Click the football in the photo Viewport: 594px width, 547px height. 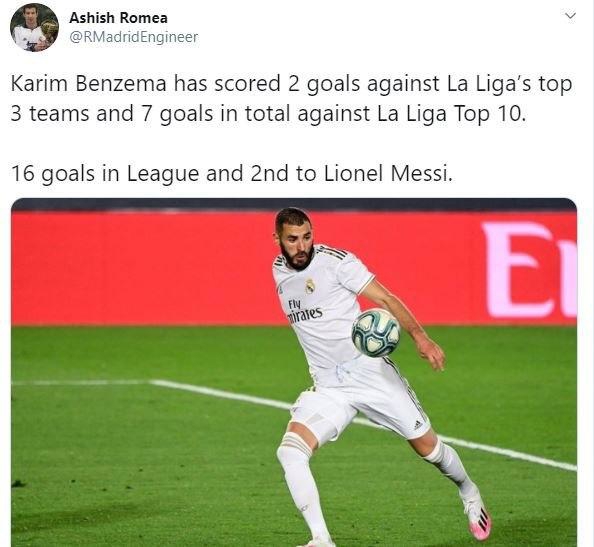pyautogui.click(x=375, y=333)
